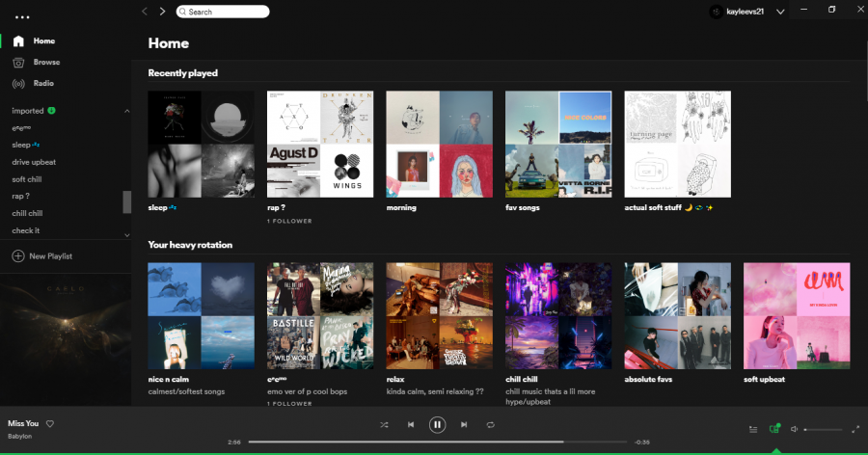Viewport: 868px width, 455px height.
Task: Click the 'emo ver of p cool bops' description
Action: click(x=308, y=391)
